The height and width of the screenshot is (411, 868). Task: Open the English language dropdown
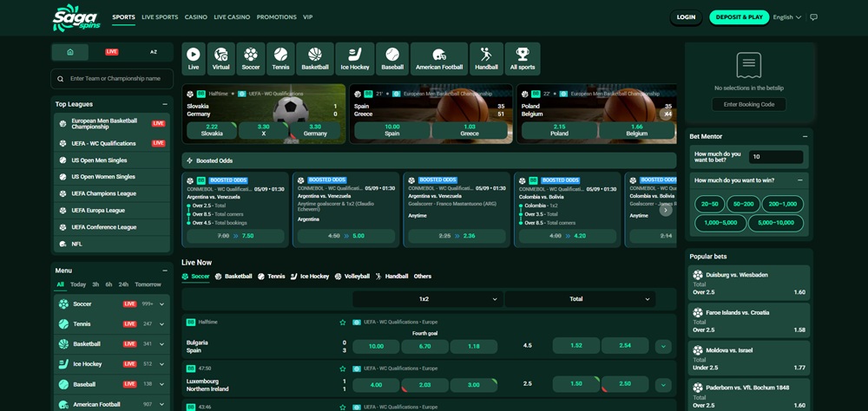pos(786,17)
